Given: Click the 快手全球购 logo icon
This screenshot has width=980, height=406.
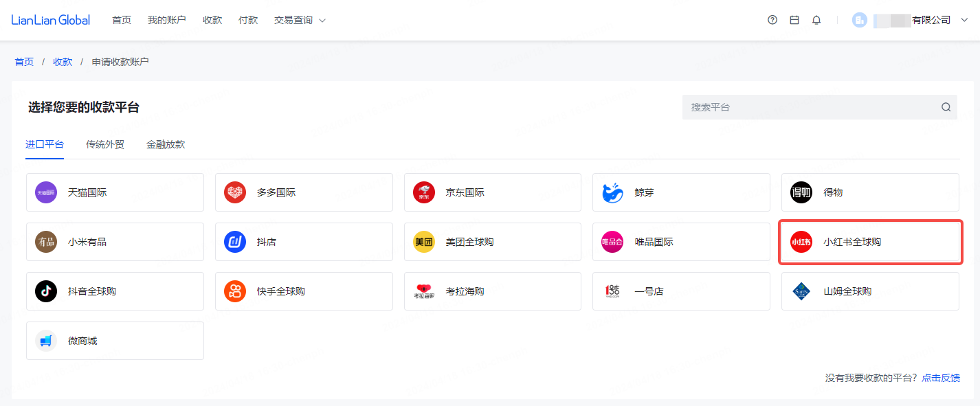Looking at the screenshot, I should point(235,291).
